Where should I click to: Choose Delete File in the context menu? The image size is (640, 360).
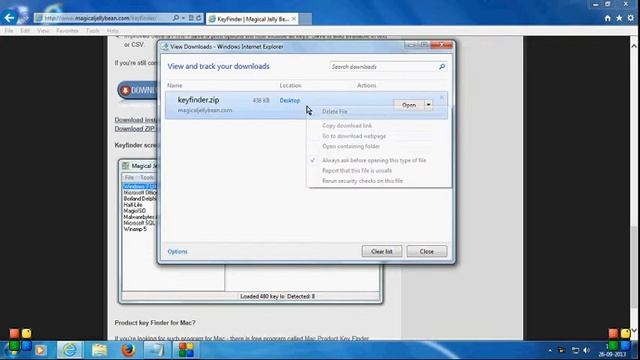pyautogui.click(x=334, y=111)
